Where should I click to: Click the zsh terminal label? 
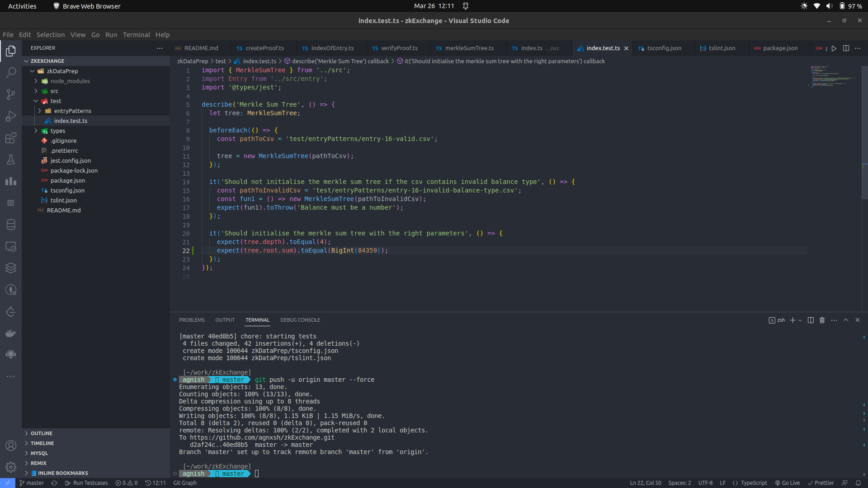click(x=777, y=320)
